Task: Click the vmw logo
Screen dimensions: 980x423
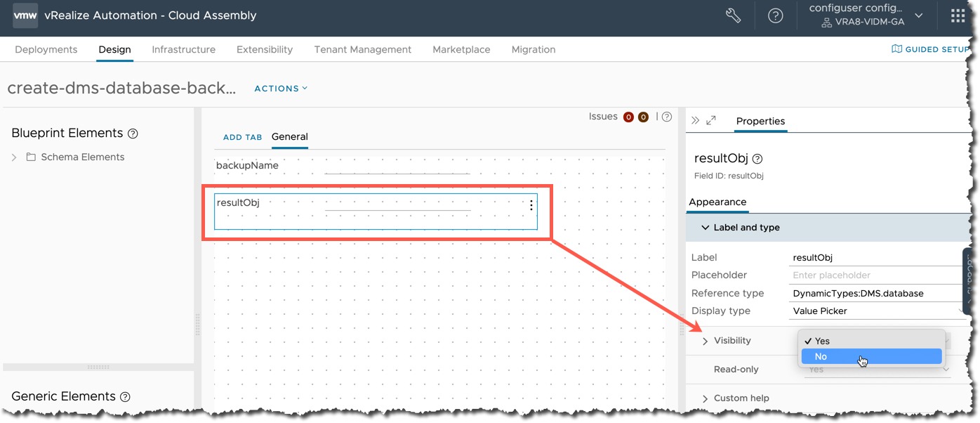Action: coord(25,15)
